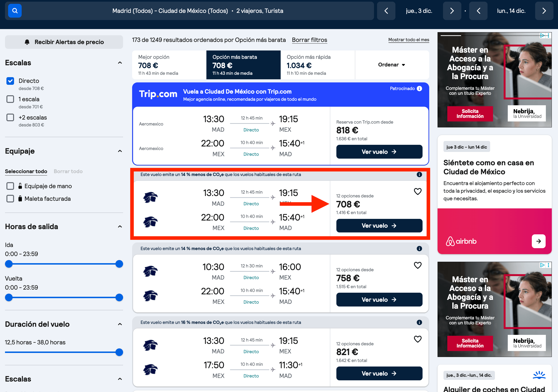Check the Maleta facturada option
Viewport: 558px width, 392px height.
point(10,199)
